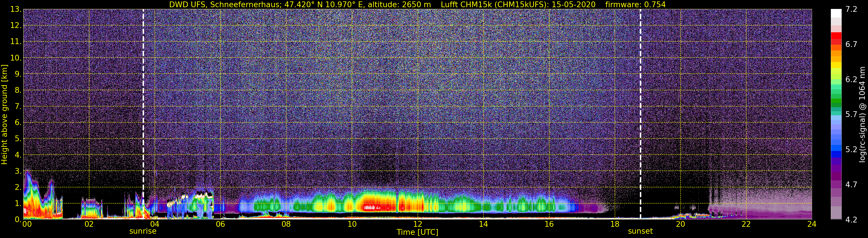Click the 'firmware: 0.754' text

tap(636, 4)
